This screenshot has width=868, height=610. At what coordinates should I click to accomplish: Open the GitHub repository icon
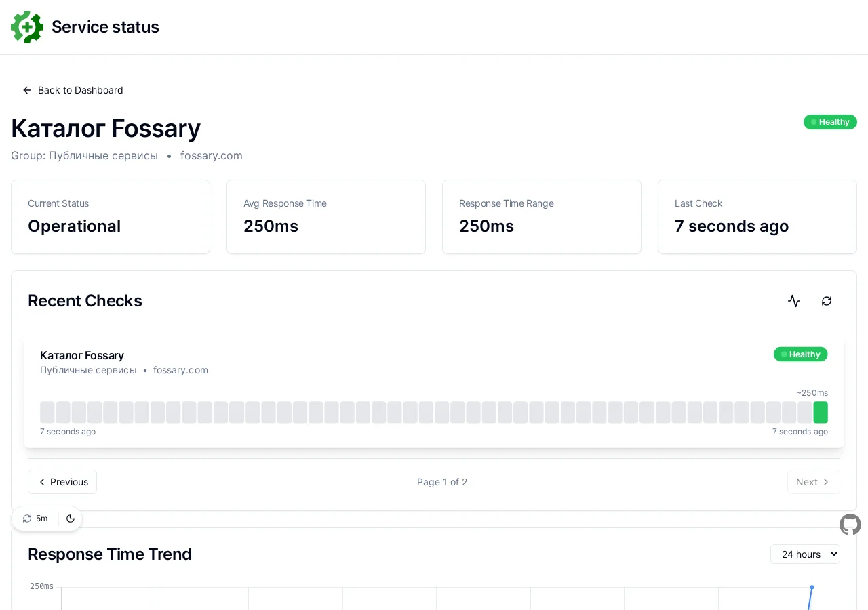point(850,525)
